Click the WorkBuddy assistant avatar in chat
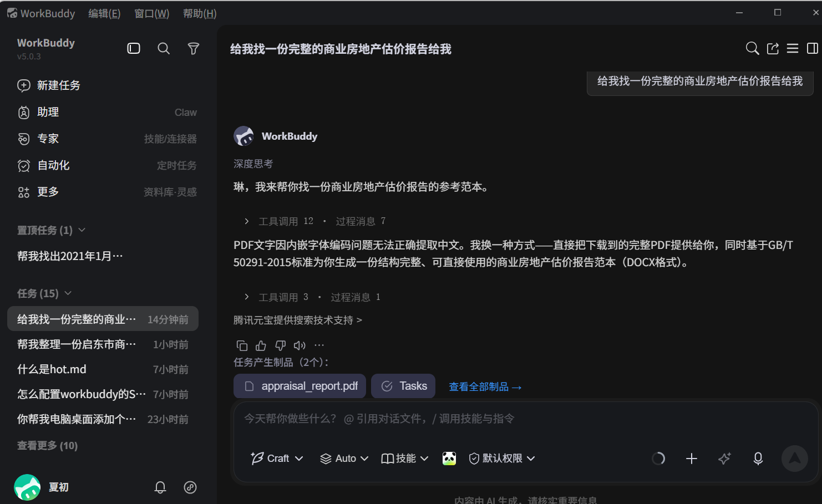Viewport: 822px width, 504px height. (x=244, y=136)
